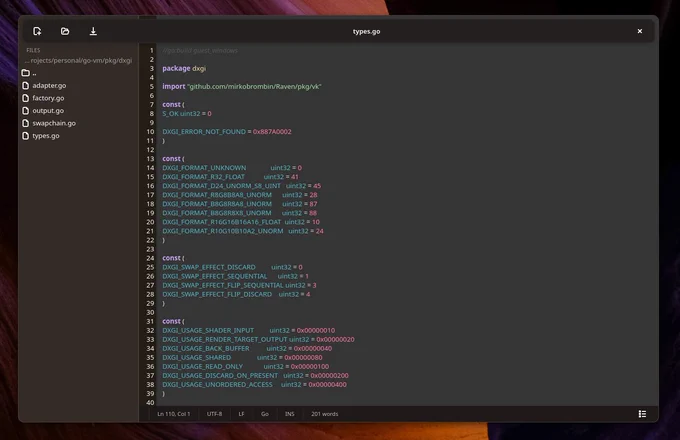Click DXGI_FORMAT_UNKNOWN on line 14

point(204,168)
